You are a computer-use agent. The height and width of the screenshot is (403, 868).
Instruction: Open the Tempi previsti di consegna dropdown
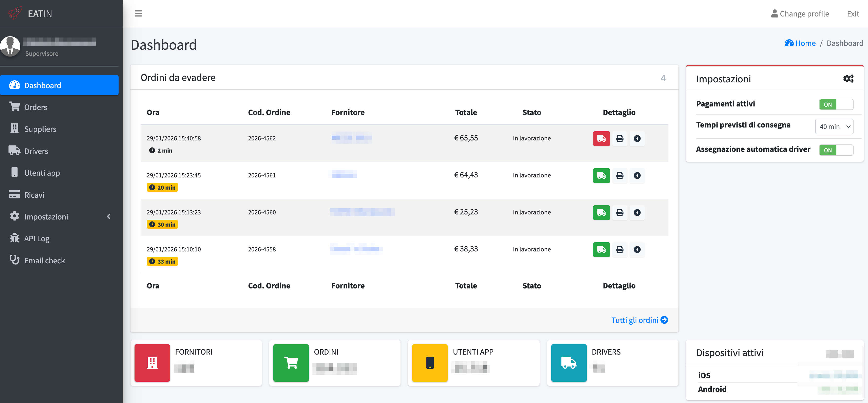tap(834, 127)
